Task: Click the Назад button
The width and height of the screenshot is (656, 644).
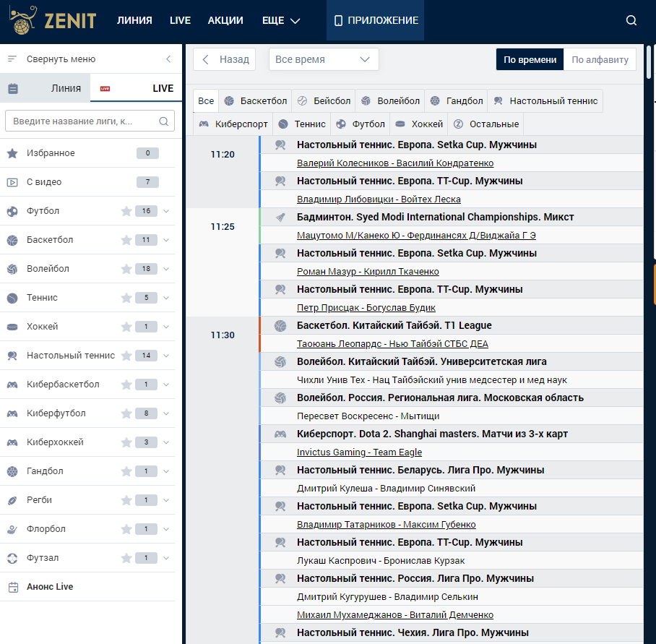Action: [x=225, y=59]
